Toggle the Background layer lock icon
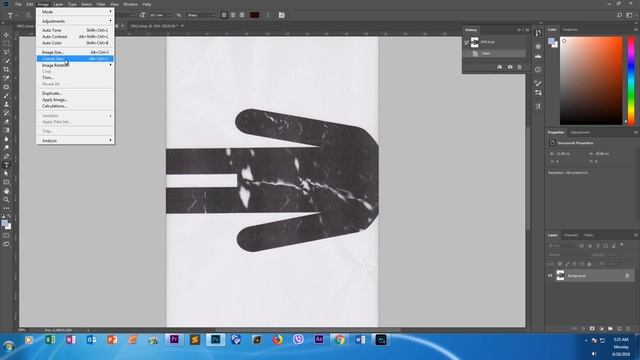 [627, 276]
